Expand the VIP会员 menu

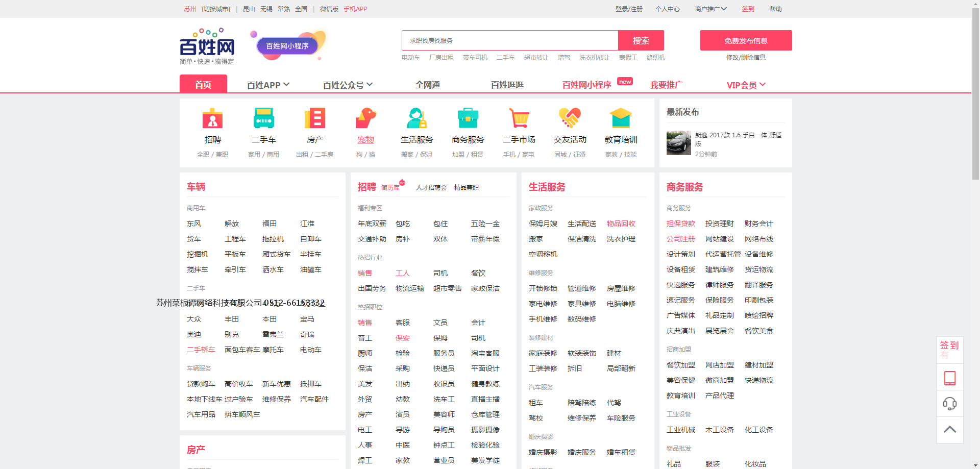point(746,85)
